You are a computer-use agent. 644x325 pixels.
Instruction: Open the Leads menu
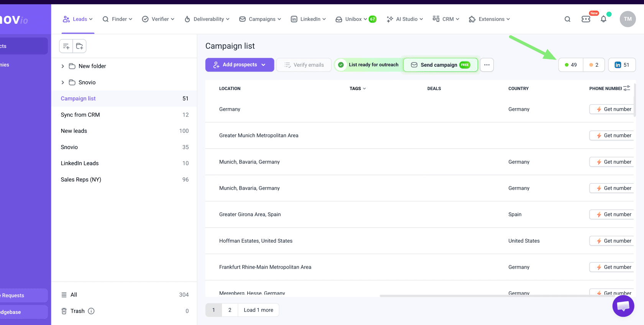[x=78, y=19]
